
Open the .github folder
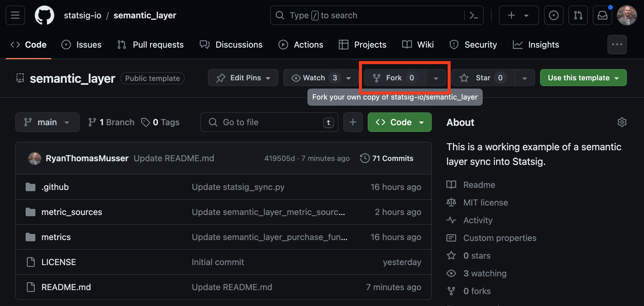(55, 187)
